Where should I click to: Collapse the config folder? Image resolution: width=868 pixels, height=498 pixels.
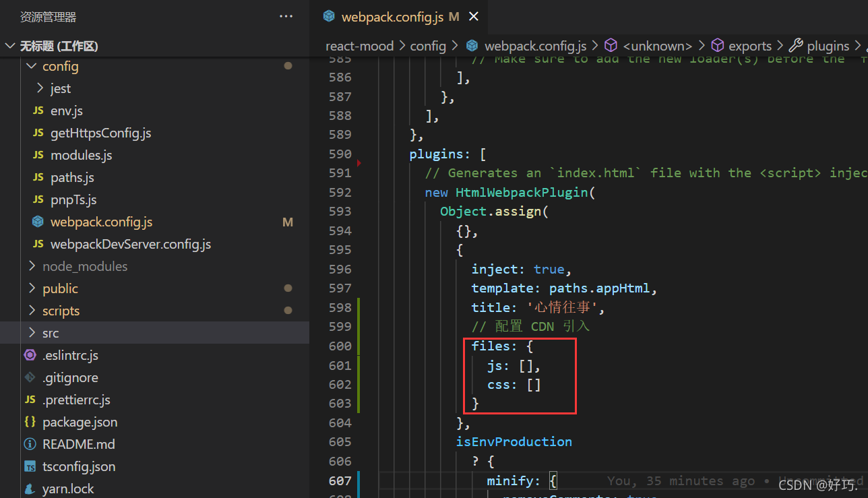tap(31, 66)
